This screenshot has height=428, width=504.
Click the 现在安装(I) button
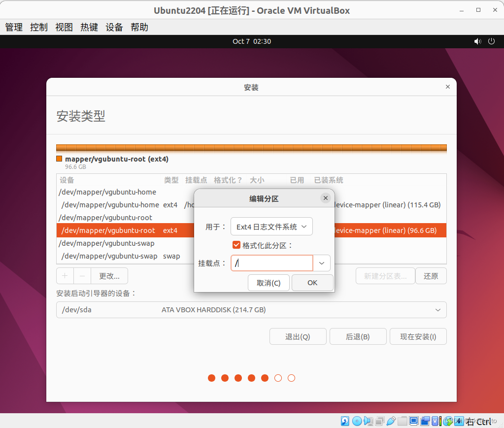[418, 337]
